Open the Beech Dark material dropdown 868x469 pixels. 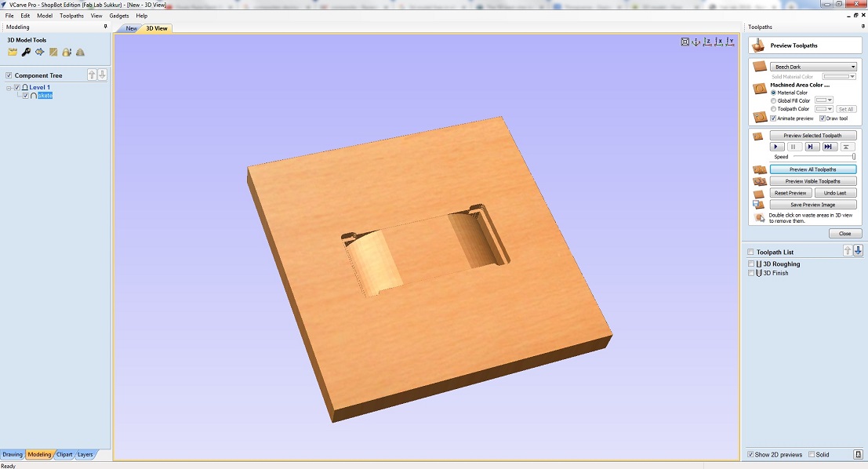coord(813,67)
